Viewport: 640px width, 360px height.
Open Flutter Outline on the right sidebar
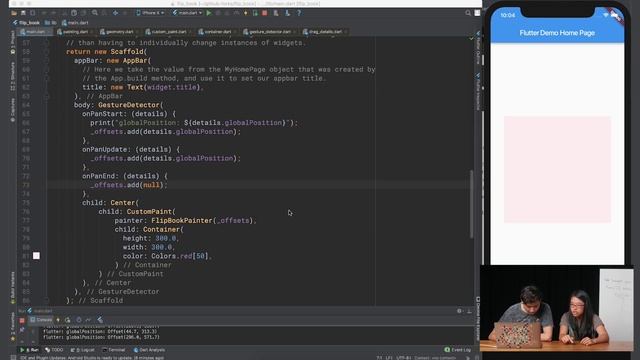pyautogui.click(x=478, y=47)
